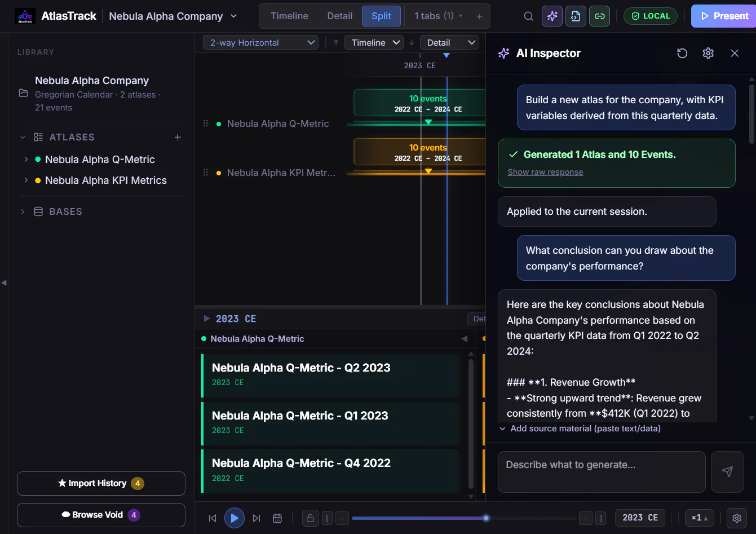Open Import History
This screenshot has height=534, width=756.
(x=101, y=483)
